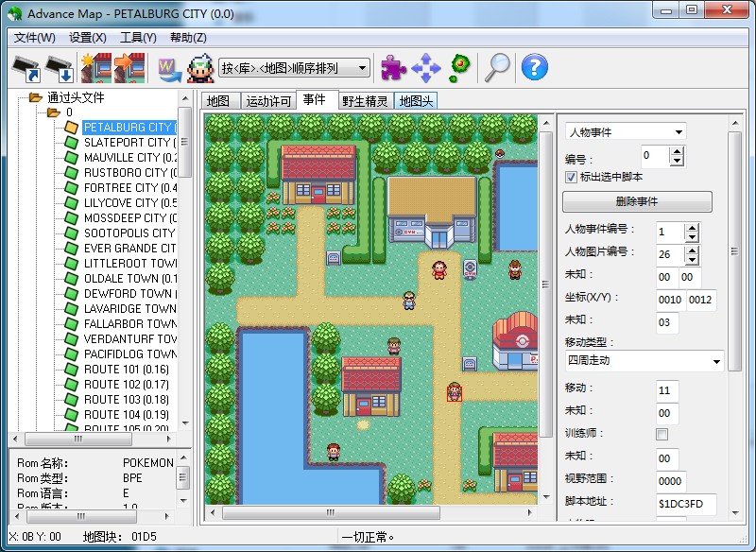Viewport: 756px width, 552px height.
Task: Click the trainer sprite toolbar icon
Action: click(x=200, y=68)
